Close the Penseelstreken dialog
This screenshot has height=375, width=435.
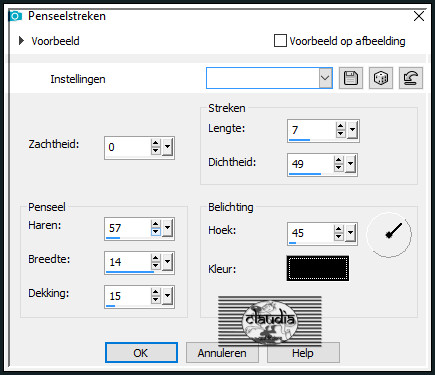419,16
